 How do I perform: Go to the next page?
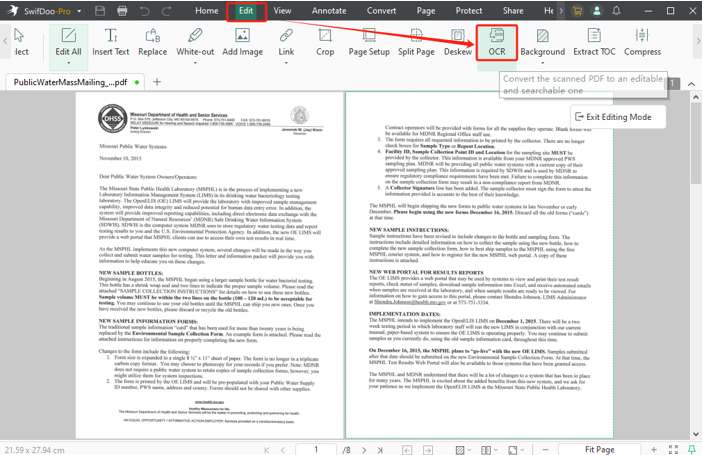(x=364, y=450)
